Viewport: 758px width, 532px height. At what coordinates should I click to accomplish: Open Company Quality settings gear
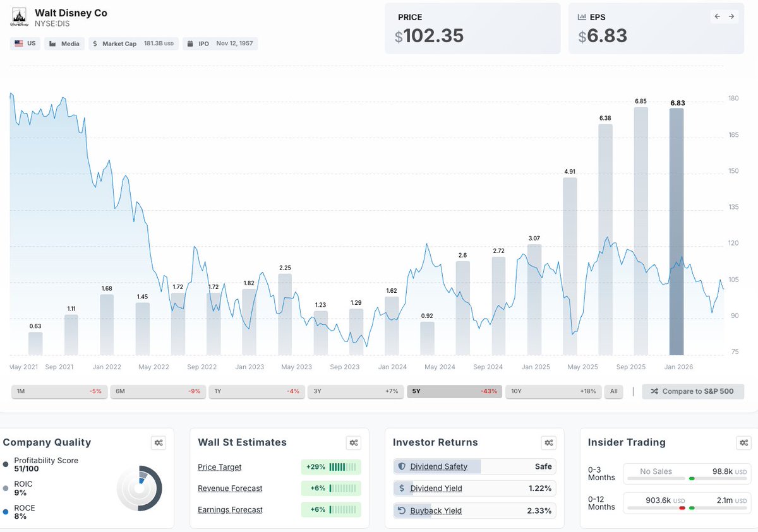159,443
